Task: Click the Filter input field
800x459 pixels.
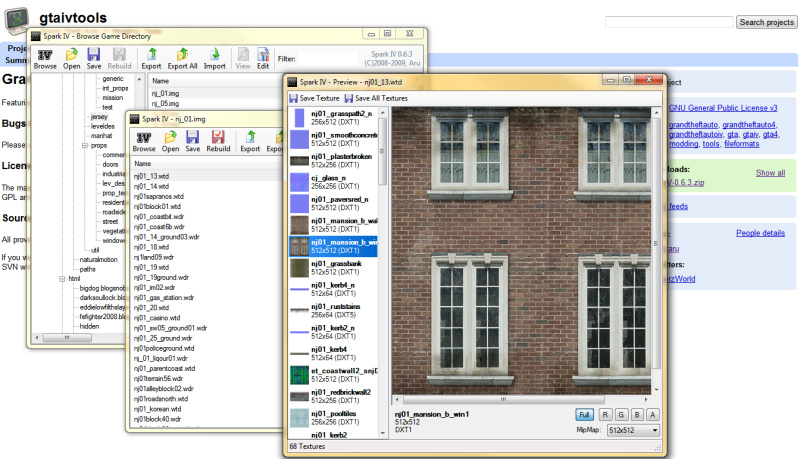Action: [328, 59]
